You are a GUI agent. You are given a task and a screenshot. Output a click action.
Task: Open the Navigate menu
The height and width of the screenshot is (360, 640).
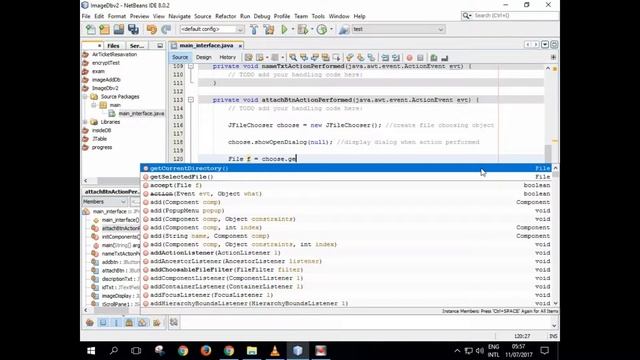(179, 16)
